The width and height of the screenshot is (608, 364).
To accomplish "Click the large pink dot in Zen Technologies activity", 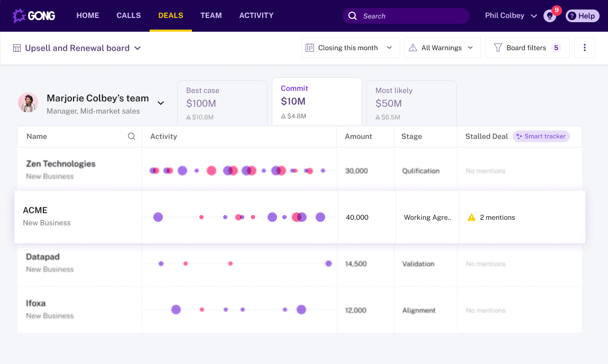I will [211, 171].
